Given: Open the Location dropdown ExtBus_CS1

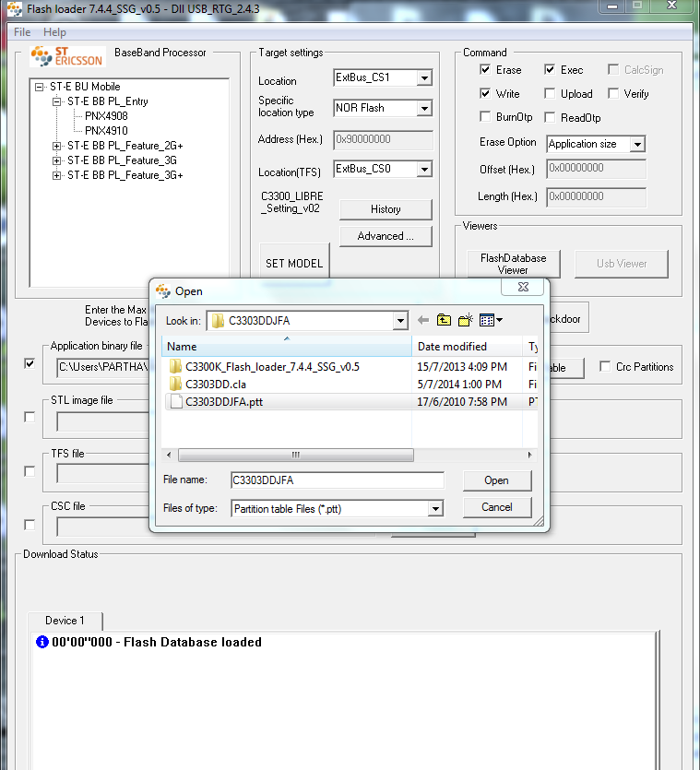Looking at the screenshot, I should tap(424, 77).
